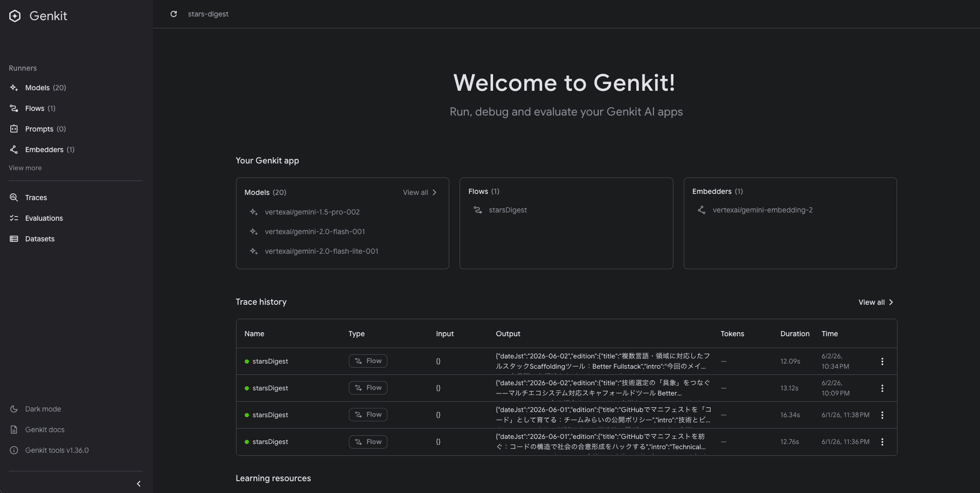Click chevron beside Trace history View all

coord(891,302)
